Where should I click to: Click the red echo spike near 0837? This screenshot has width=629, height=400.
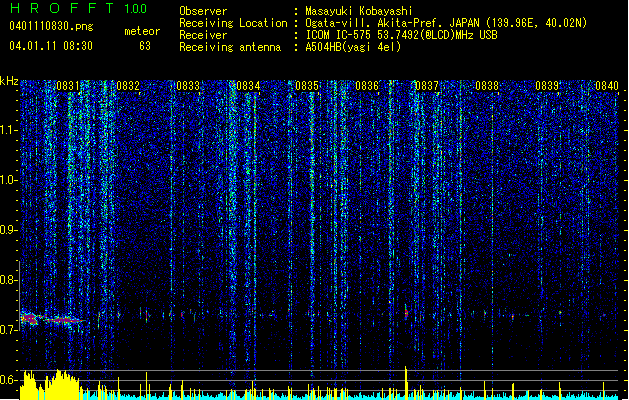(406, 312)
